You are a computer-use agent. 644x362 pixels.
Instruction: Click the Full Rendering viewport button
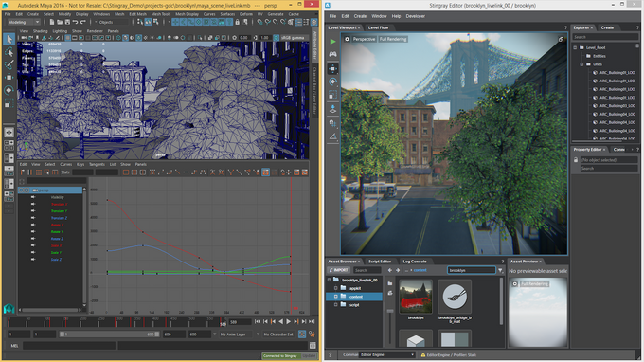[x=393, y=39]
